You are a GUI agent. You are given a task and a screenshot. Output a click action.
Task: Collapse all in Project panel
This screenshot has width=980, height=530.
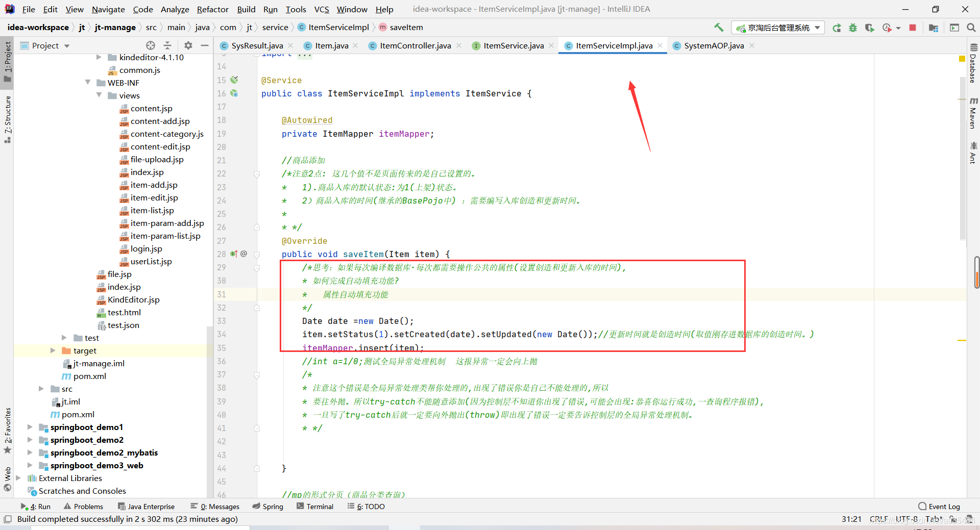pyautogui.click(x=167, y=45)
